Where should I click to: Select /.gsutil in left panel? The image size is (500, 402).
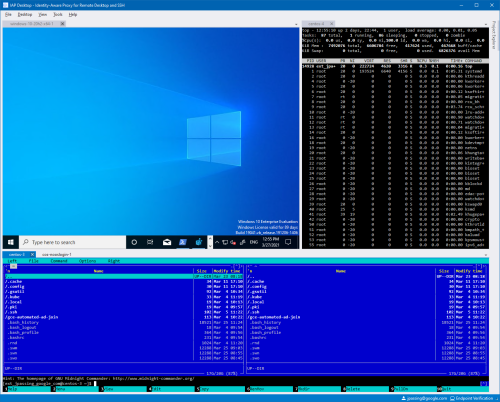pos(124,292)
